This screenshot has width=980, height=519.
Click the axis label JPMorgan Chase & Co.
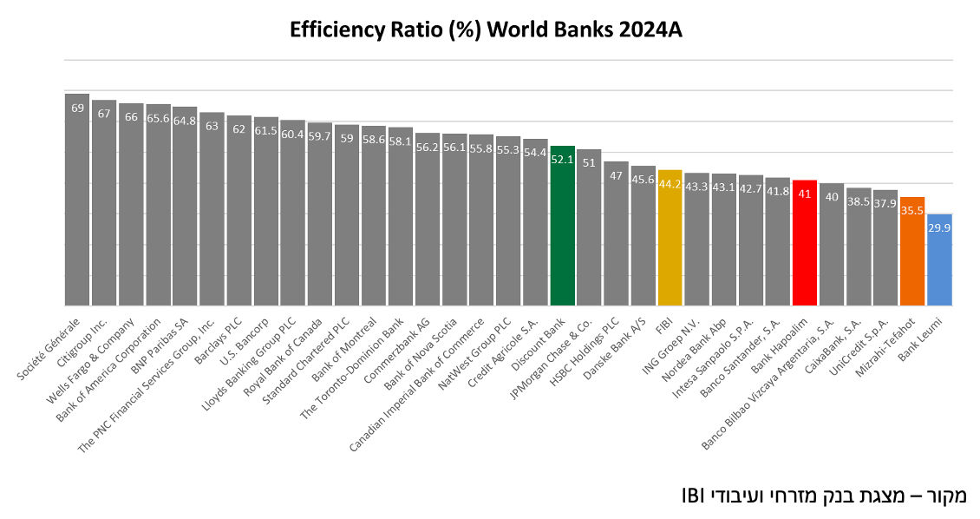pyautogui.click(x=552, y=358)
